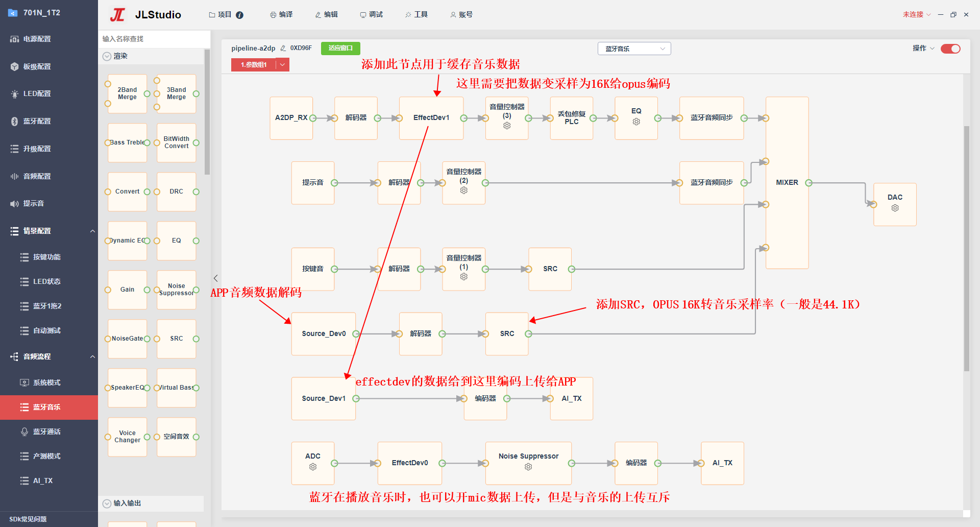Image resolution: width=980 pixels, height=527 pixels.
Task: Click the edit pencil beside pipeline-a2dp
Action: point(283,49)
